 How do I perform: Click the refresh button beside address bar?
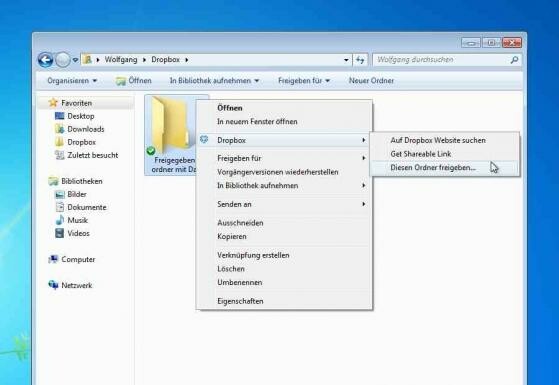pyautogui.click(x=360, y=60)
